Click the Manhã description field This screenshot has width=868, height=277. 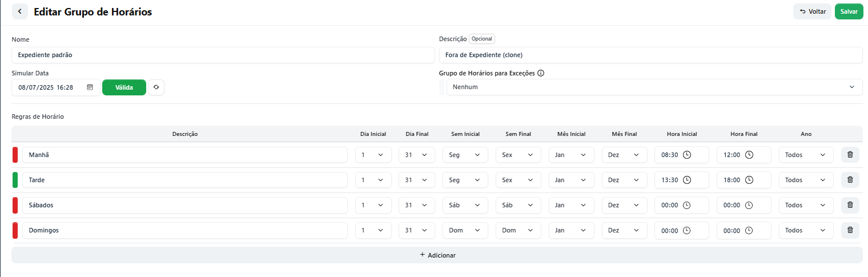[185, 155]
